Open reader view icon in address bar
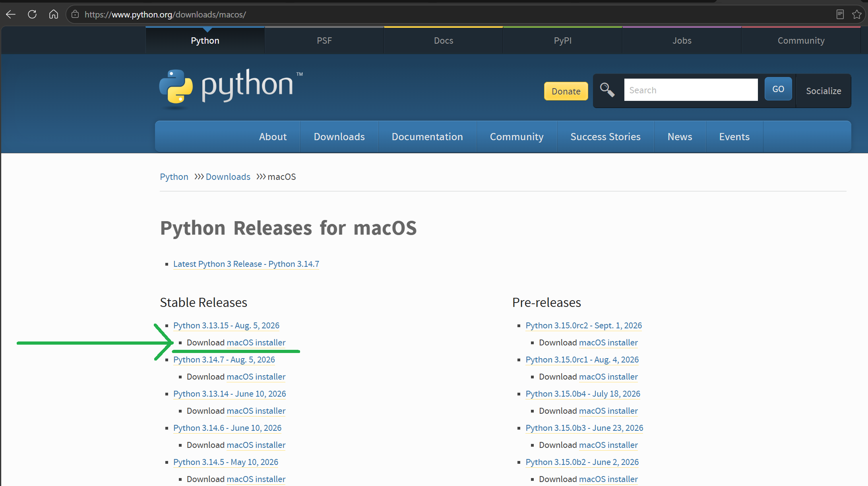The height and width of the screenshot is (486, 868). (840, 15)
